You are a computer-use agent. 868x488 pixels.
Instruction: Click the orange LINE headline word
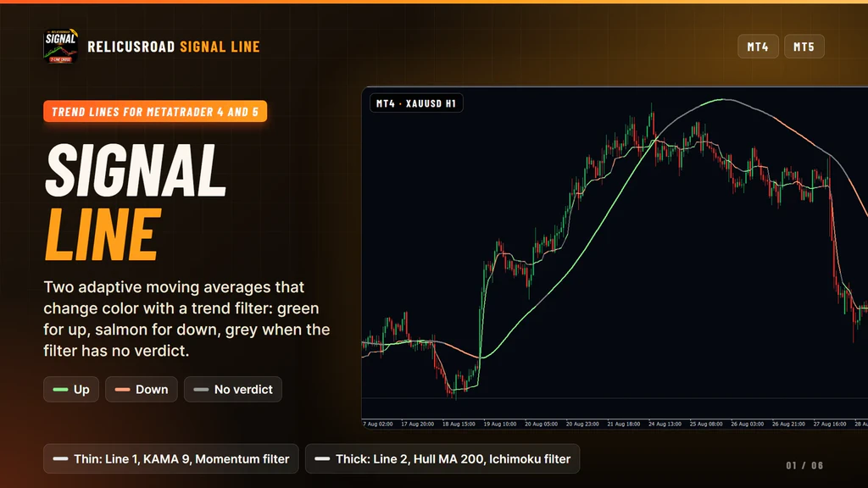pos(103,234)
